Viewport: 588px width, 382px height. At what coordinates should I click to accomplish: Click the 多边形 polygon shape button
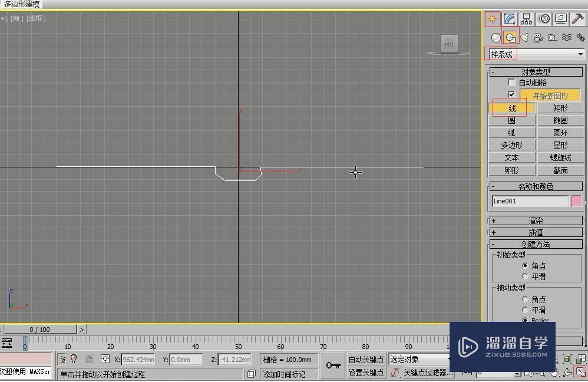(512, 145)
